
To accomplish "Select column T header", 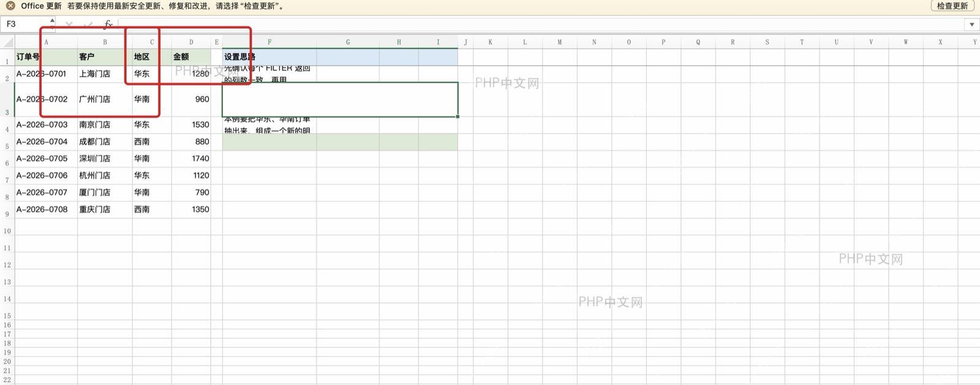I will pos(802,42).
